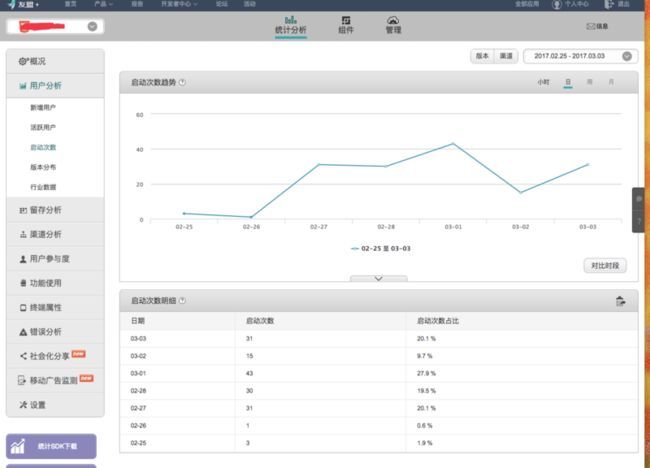Open 社会化分享 social sharing section

click(55, 356)
